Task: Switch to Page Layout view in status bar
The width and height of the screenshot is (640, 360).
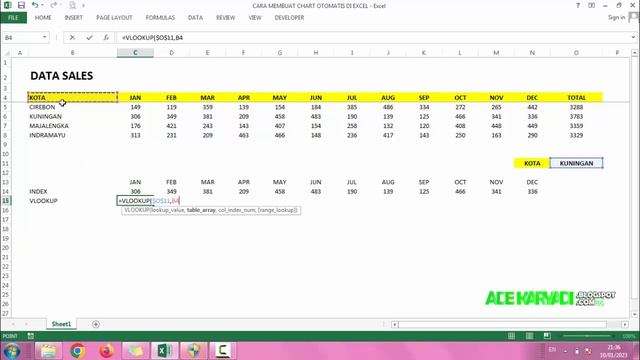Action: pos(529,336)
